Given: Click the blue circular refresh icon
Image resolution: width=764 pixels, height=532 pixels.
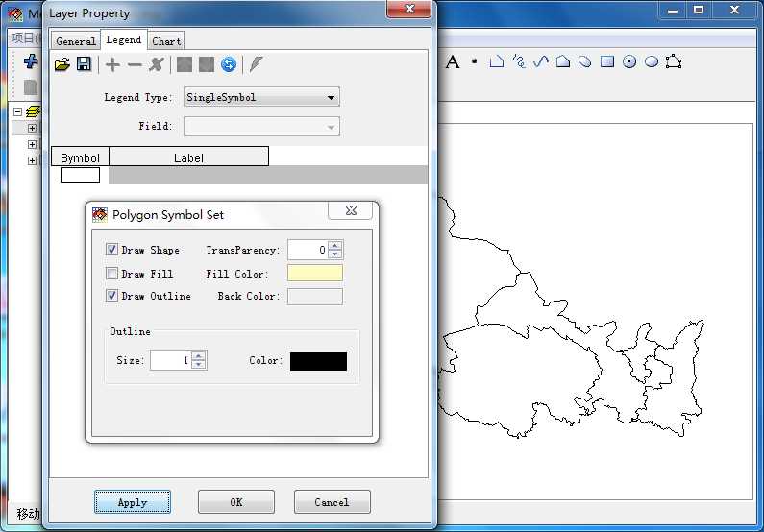Looking at the screenshot, I should pos(229,64).
